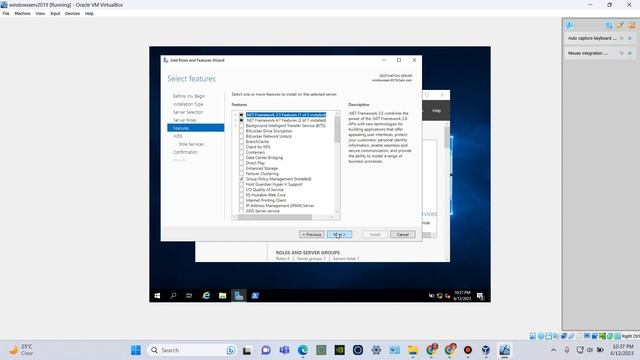
Task: Cancel the Add Roles and Features Wizard
Action: point(402,235)
